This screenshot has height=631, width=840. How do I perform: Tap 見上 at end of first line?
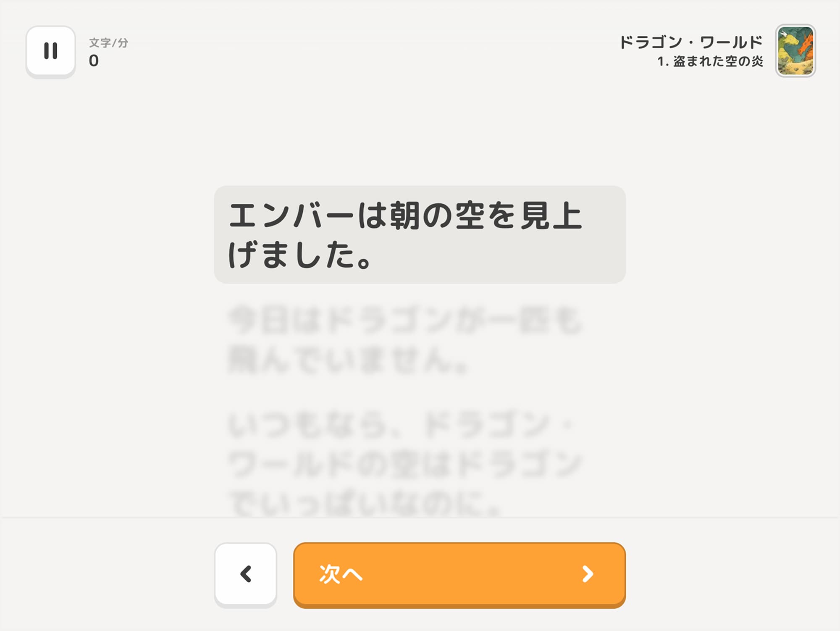coord(551,216)
